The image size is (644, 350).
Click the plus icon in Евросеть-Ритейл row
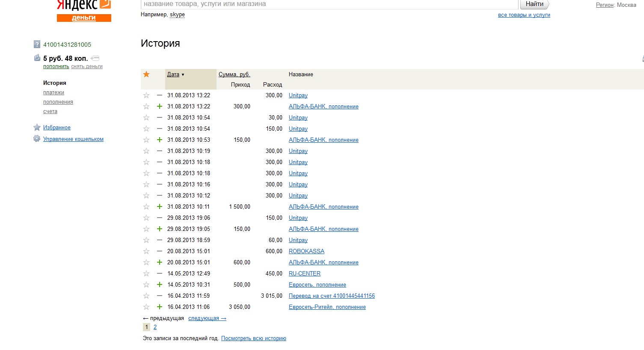pos(160,307)
